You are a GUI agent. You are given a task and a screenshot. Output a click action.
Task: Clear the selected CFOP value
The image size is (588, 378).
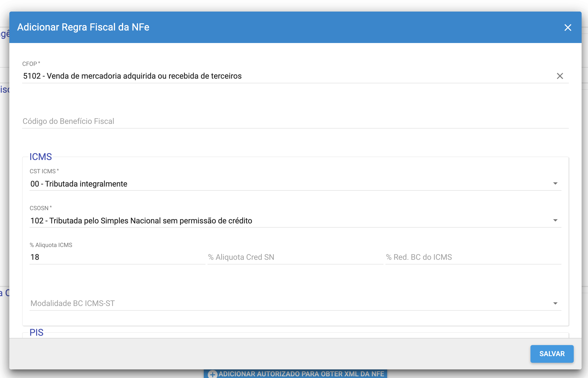[x=560, y=76]
